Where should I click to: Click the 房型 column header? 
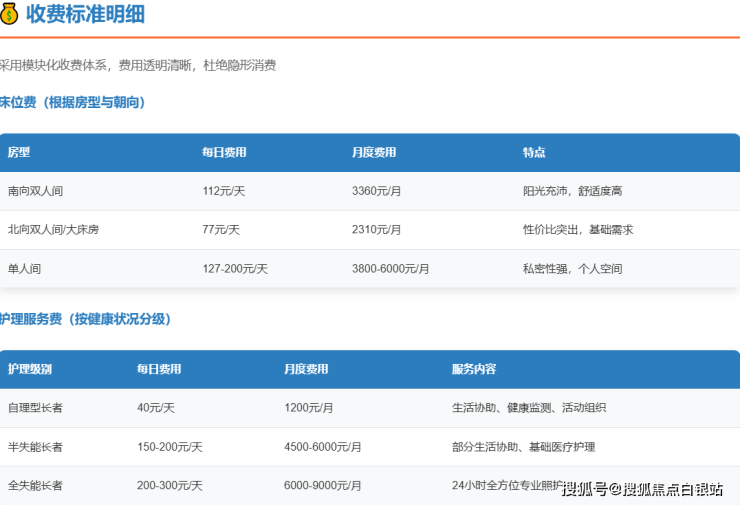click(19, 153)
